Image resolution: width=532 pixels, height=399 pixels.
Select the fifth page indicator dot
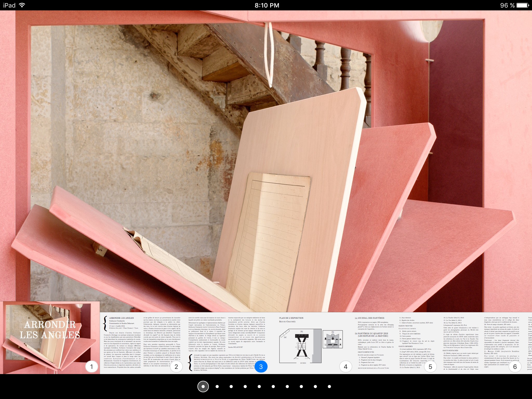(259, 387)
